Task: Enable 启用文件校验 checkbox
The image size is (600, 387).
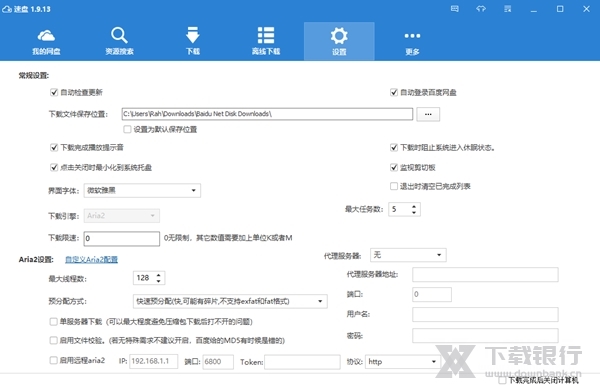Action: point(54,340)
